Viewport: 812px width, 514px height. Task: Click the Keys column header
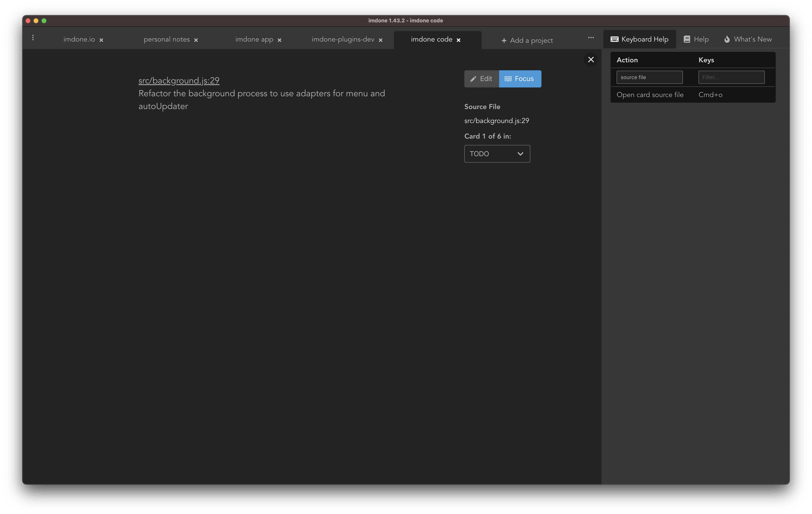click(706, 60)
